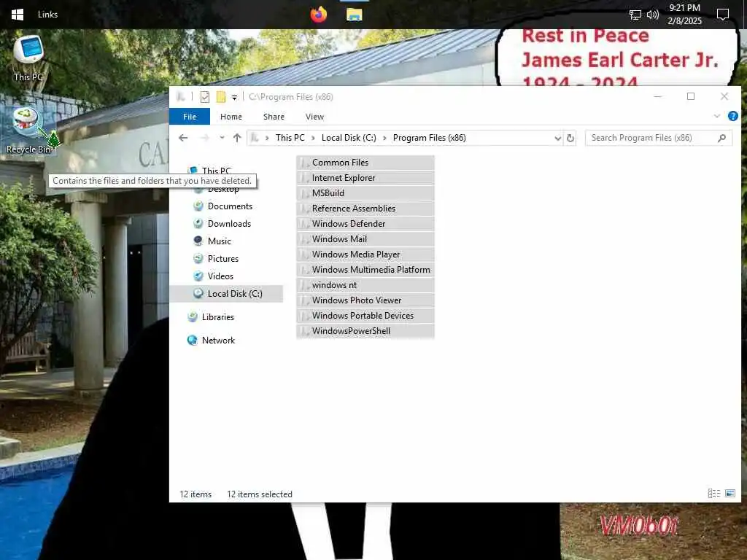Viewport: 747px width, 560px height.
Task: Select the Windows Media Player folder
Action: click(365, 254)
